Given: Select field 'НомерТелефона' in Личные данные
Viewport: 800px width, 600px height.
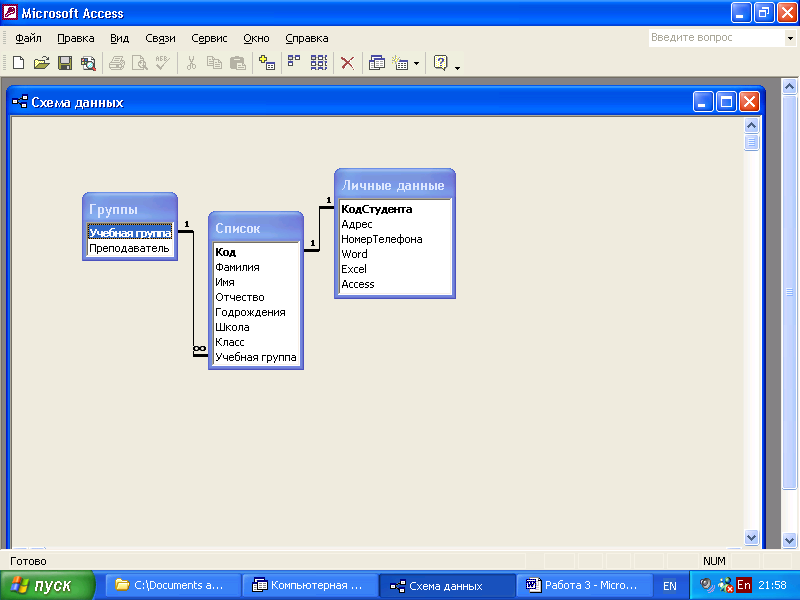Looking at the screenshot, I should pos(382,239).
